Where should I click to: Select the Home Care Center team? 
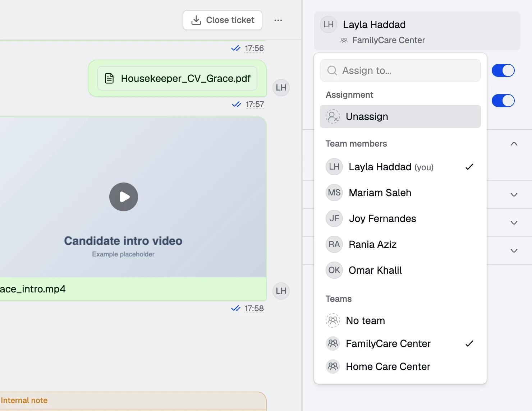click(400, 366)
